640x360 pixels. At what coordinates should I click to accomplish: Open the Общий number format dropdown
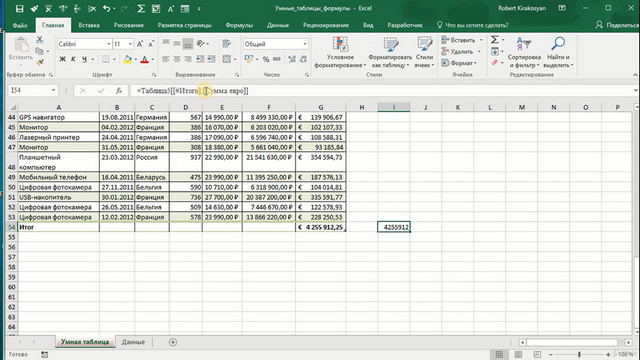pos(305,44)
